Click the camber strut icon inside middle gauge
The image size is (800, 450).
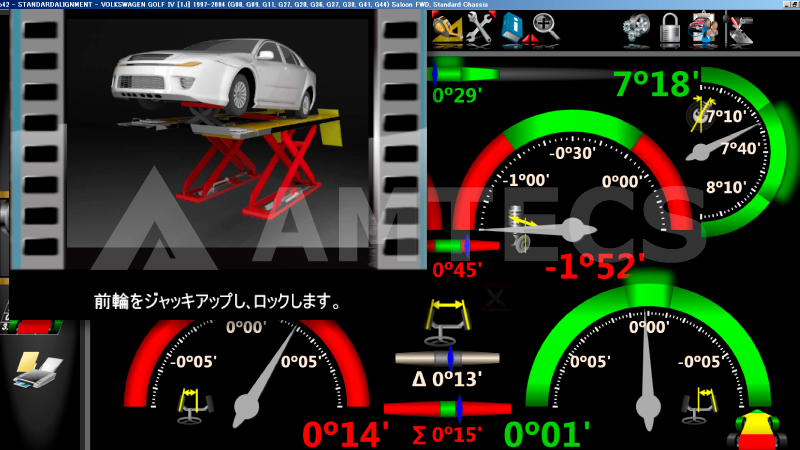point(522,228)
